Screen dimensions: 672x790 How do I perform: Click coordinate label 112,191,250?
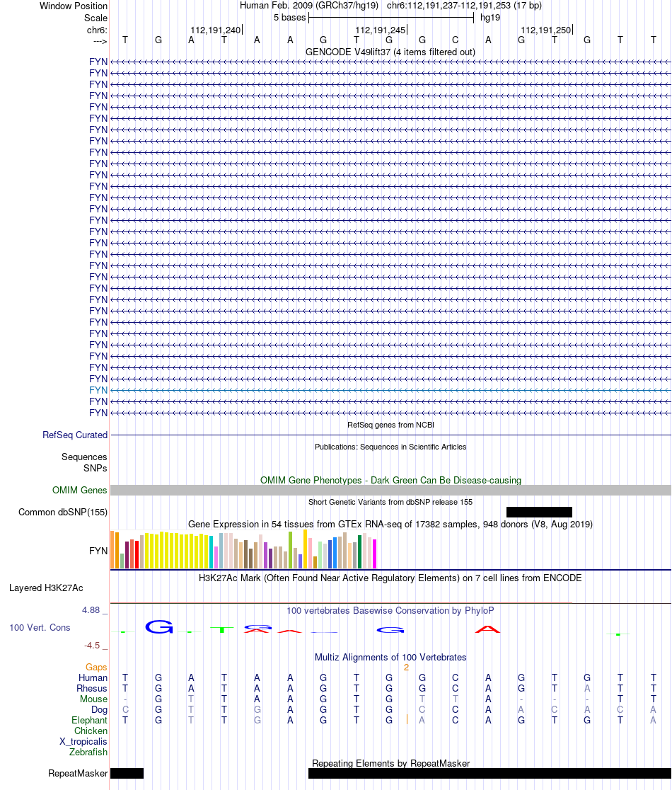(x=545, y=30)
